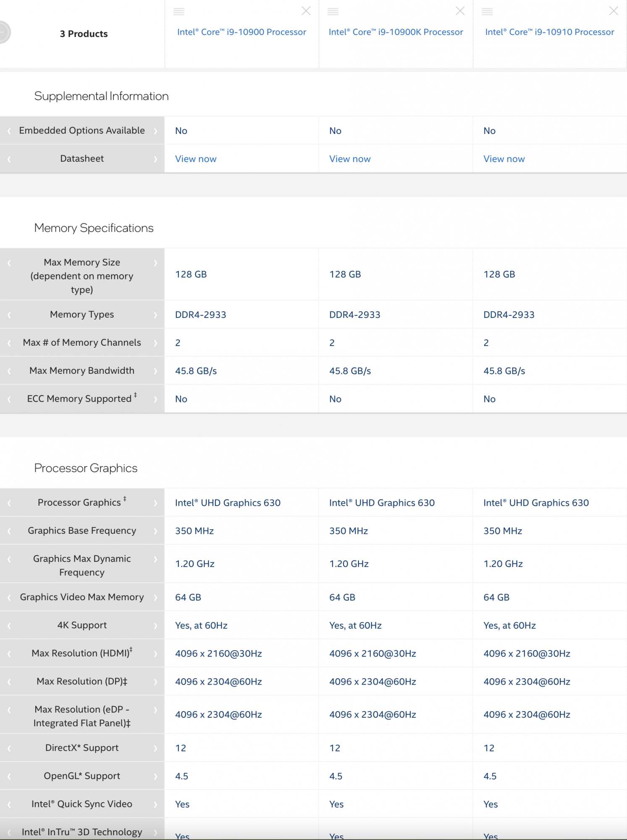Open the Intel Core i9-10900 Processor link

(x=241, y=32)
